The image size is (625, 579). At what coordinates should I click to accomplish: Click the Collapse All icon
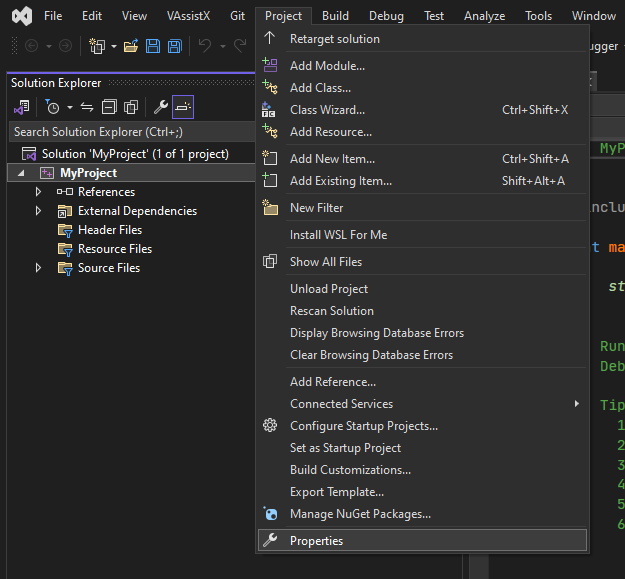[x=109, y=107]
